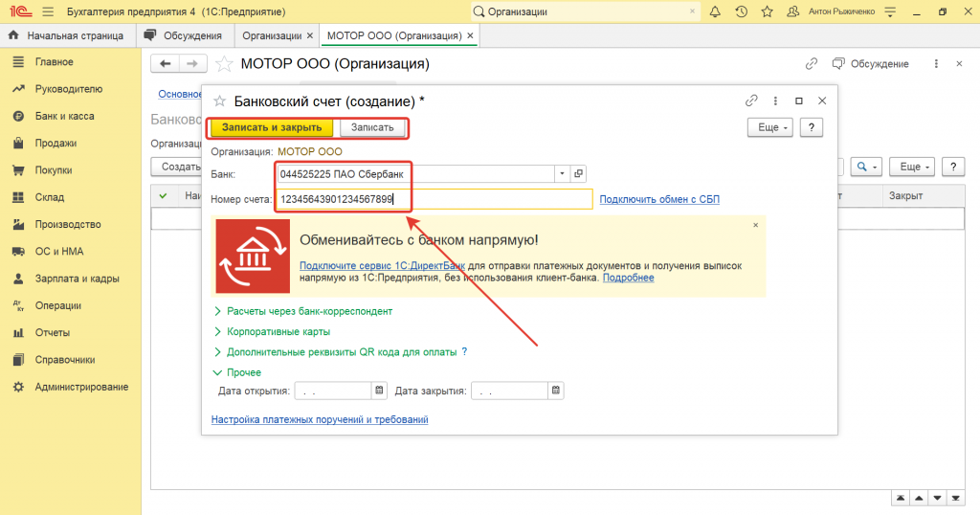Add the organization page to favorites star
The height and width of the screenshot is (515, 980).
pos(224,64)
